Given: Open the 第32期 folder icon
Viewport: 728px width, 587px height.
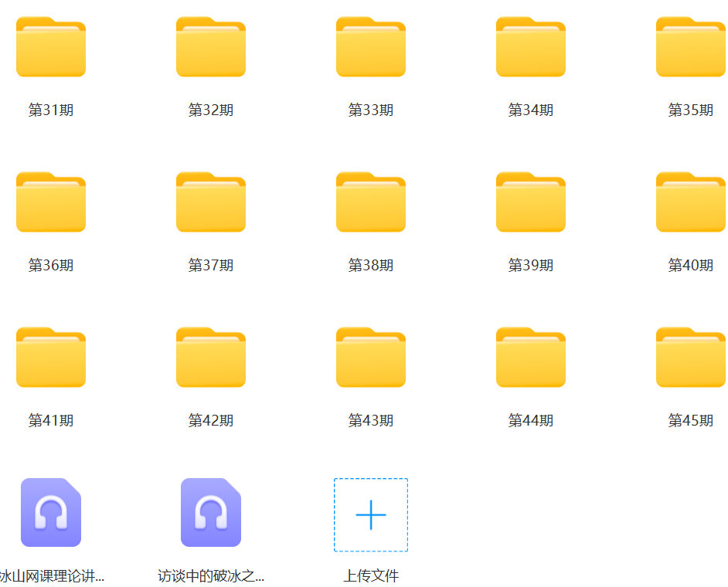Looking at the screenshot, I should tap(211, 46).
